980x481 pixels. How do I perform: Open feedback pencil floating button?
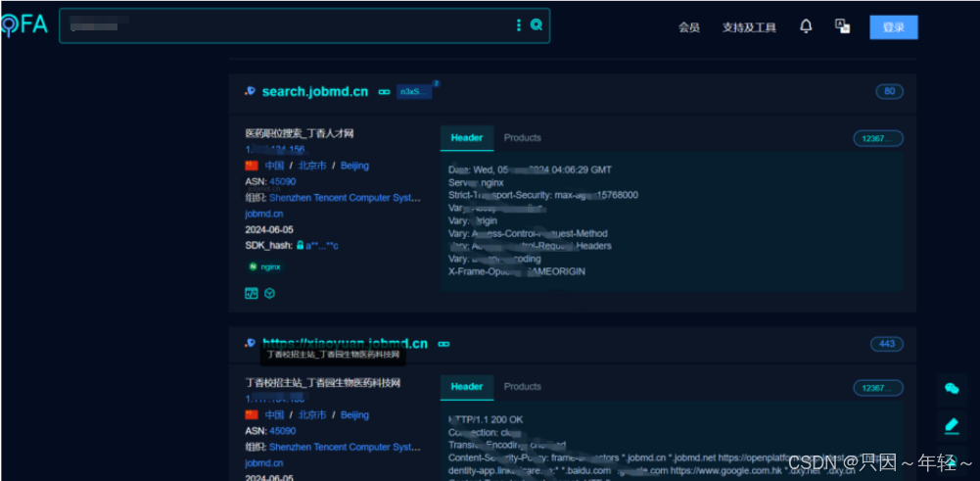pos(952,426)
